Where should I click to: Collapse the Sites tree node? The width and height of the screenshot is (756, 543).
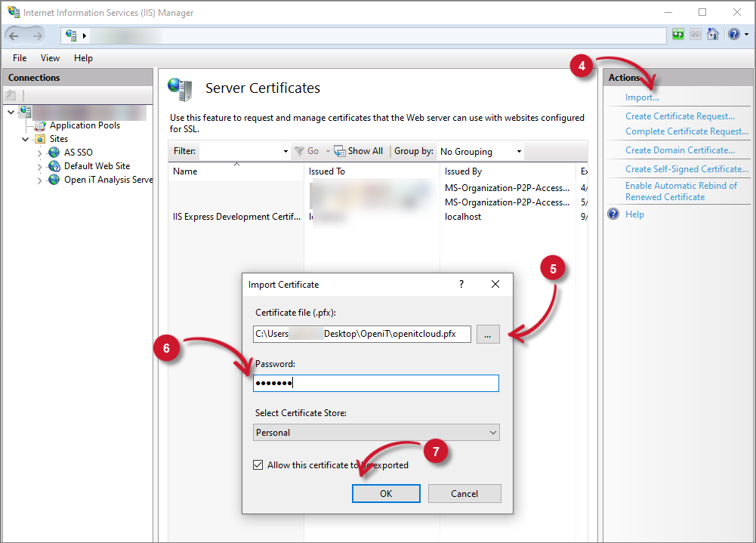25,138
